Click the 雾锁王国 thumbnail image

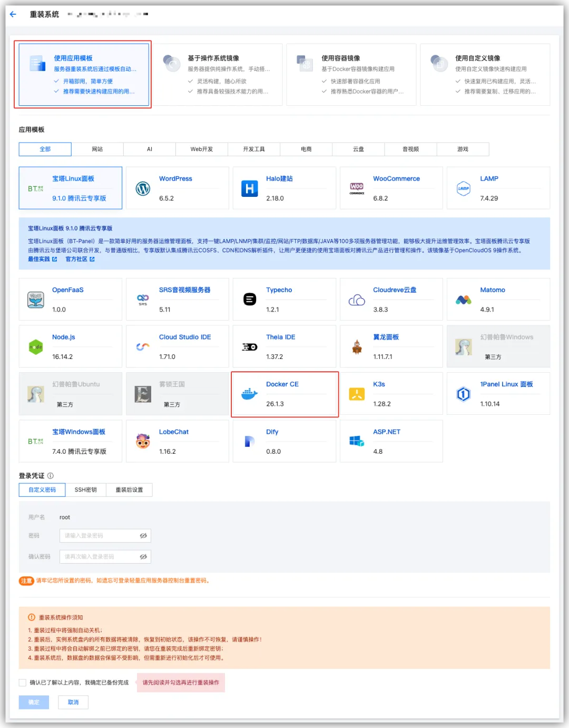tap(143, 394)
